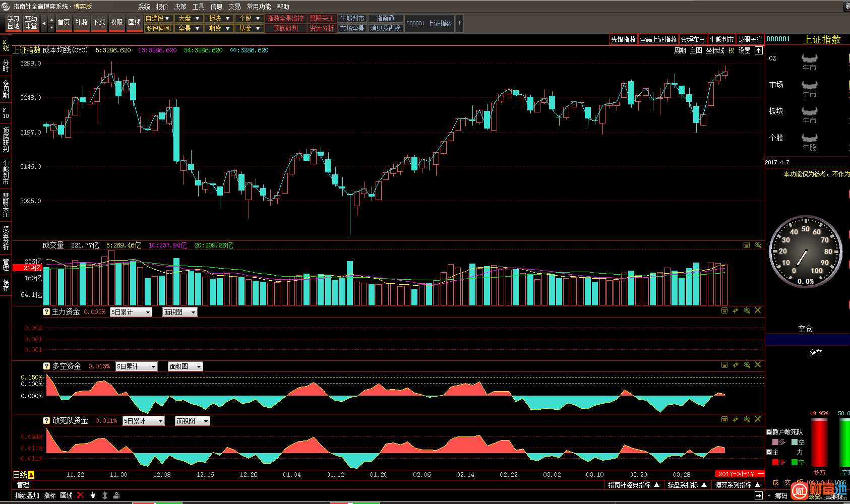
Task: Close the 多空资金 indicator panel
Action: tap(758, 365)
